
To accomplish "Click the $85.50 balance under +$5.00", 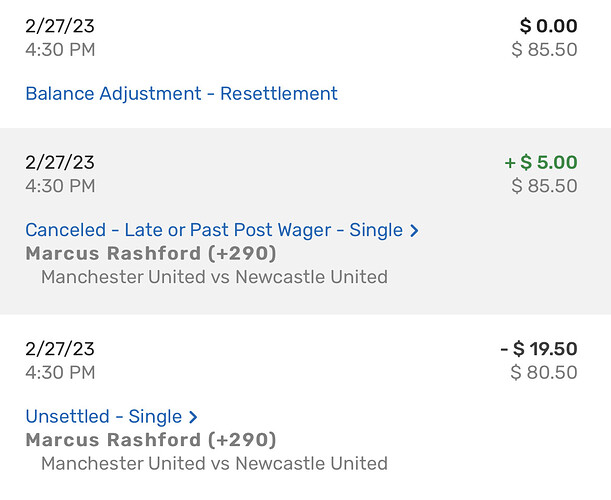I will [544, 186].
